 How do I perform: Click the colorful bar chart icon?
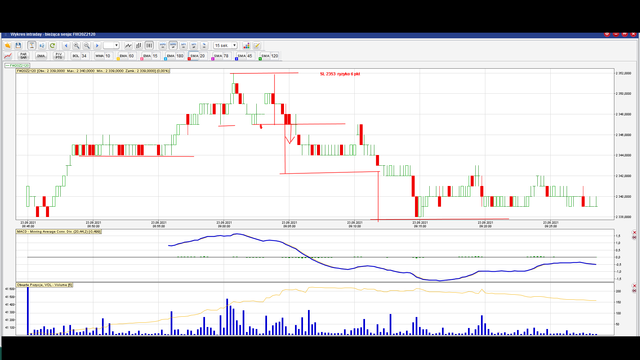tap(247, 46)
